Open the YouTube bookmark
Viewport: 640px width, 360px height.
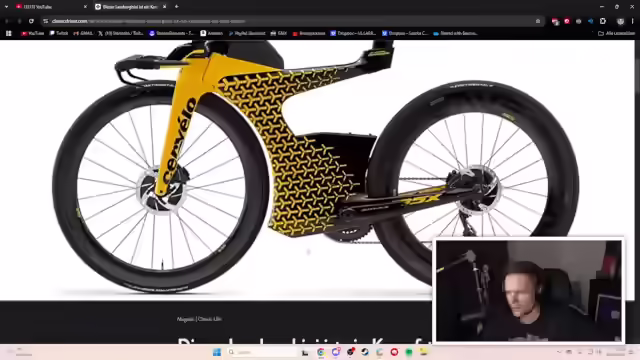[33, 33]
